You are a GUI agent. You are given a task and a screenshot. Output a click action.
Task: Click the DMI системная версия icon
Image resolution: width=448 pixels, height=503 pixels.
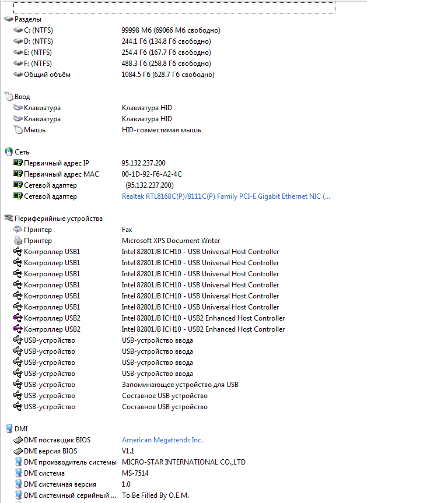18,484
